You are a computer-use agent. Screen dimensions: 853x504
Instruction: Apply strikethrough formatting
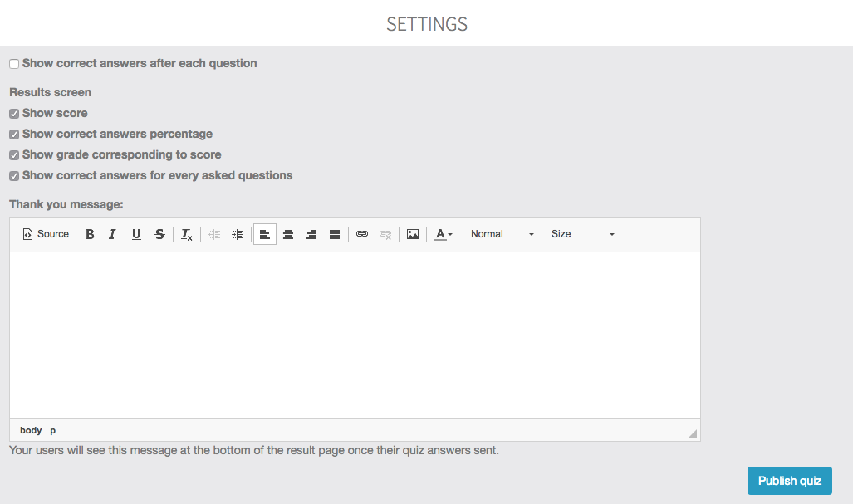[159, 234]
